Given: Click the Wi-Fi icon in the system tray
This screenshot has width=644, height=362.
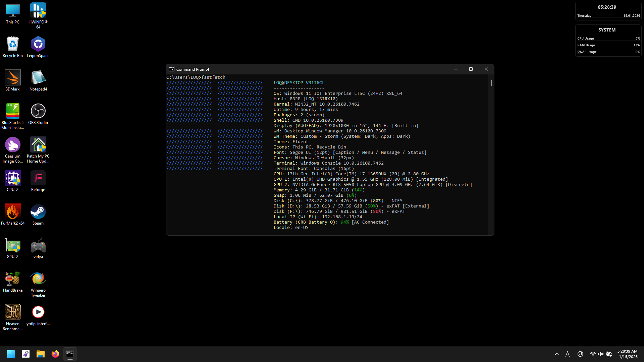Looking at the screenshot, I should pos(593,354).
